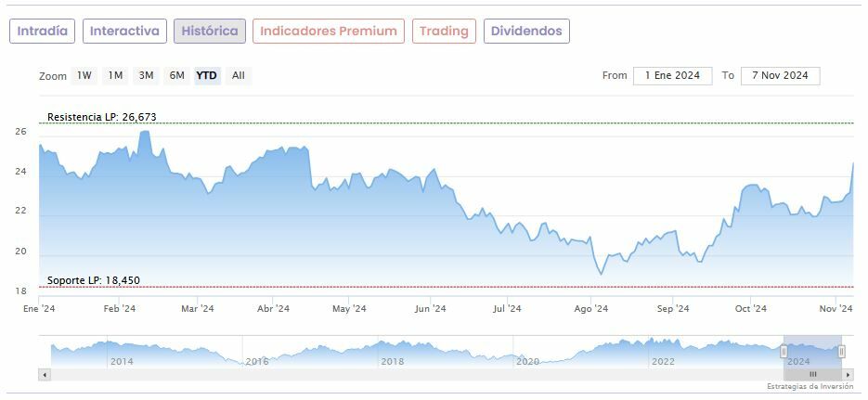This screenshot has height=400, width=868.
Task: Choose the 3M zoom range
Action: click(x=146, y=76)
